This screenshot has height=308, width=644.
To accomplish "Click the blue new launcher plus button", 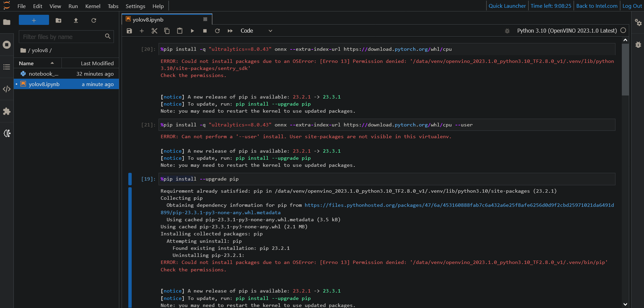I will (x=34, y=20).
